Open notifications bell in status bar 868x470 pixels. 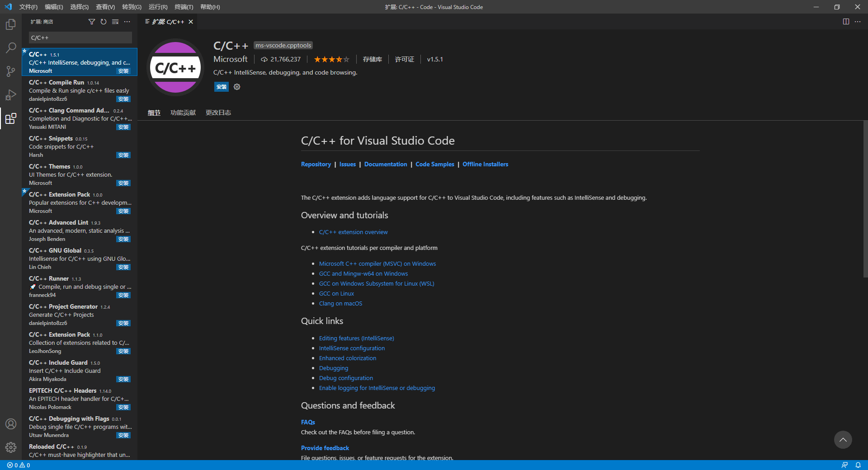click(x=858, y=465)
